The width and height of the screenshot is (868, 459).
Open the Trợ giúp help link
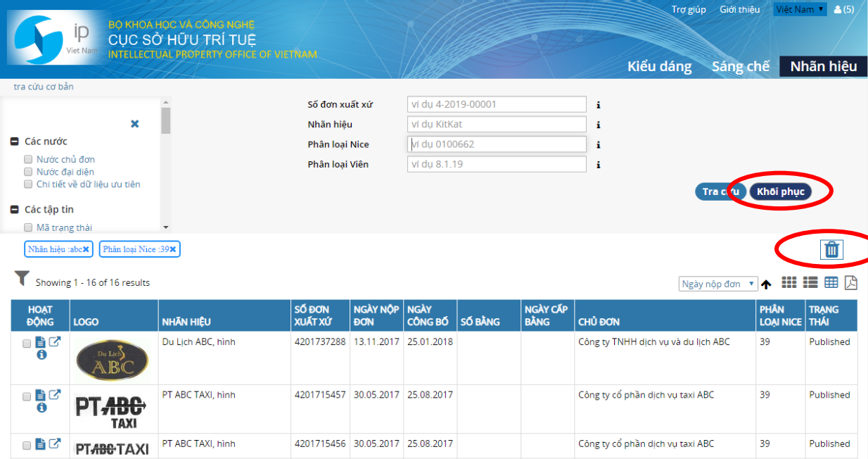point(689,9)
